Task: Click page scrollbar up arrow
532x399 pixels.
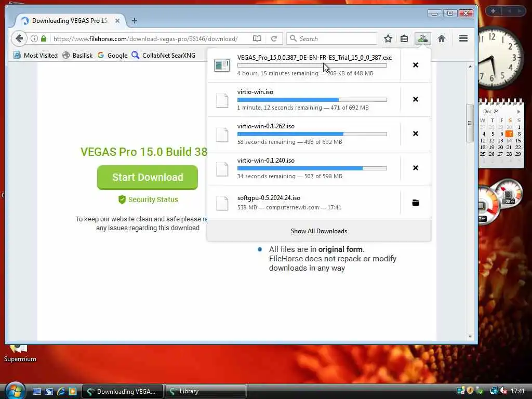Action: point(470,66)
